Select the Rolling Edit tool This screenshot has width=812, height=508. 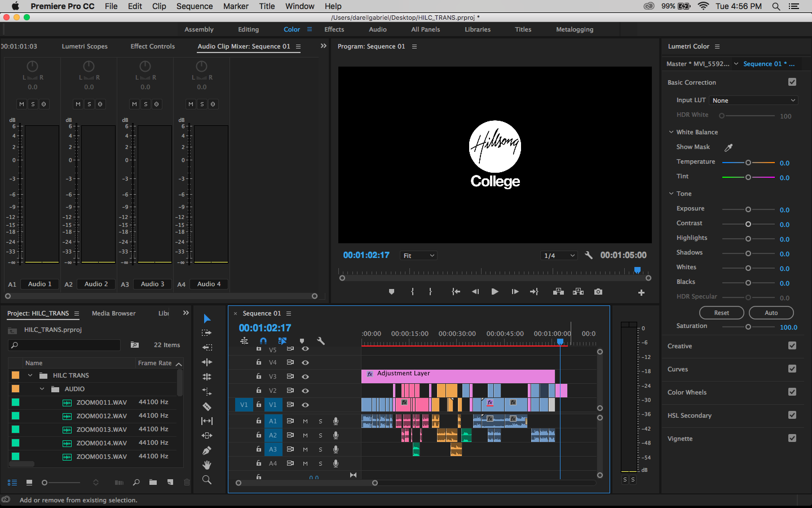(207, 376)
